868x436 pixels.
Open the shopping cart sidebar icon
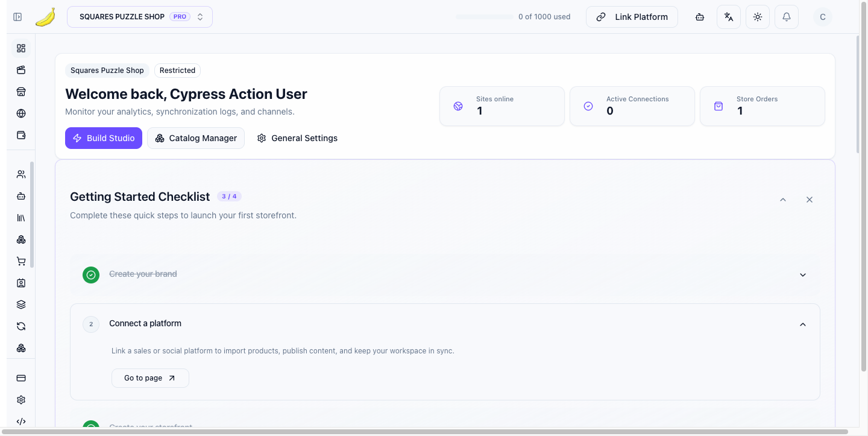tap(21, 261)
